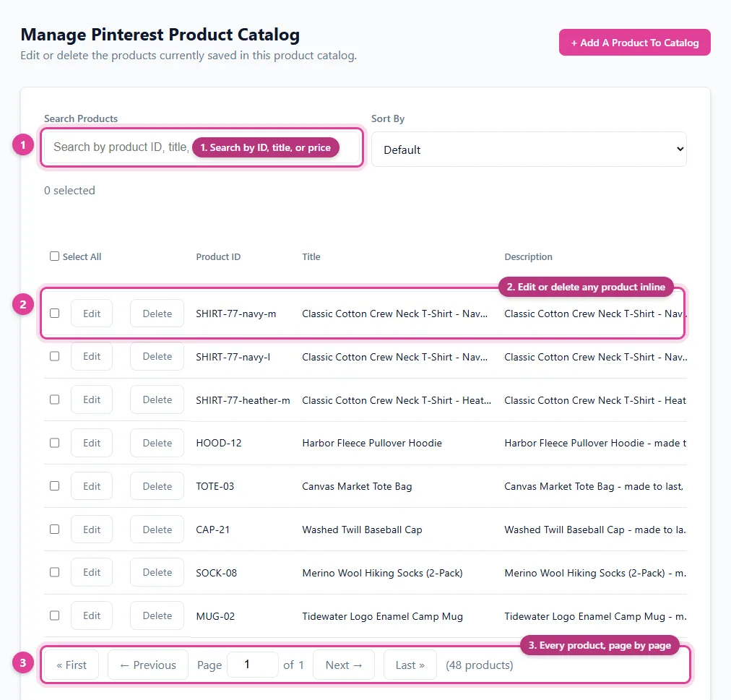Click the Washed Twill Baseball Cap title
The width and height of the screenshot is (731, 700).
coord(362,530)
